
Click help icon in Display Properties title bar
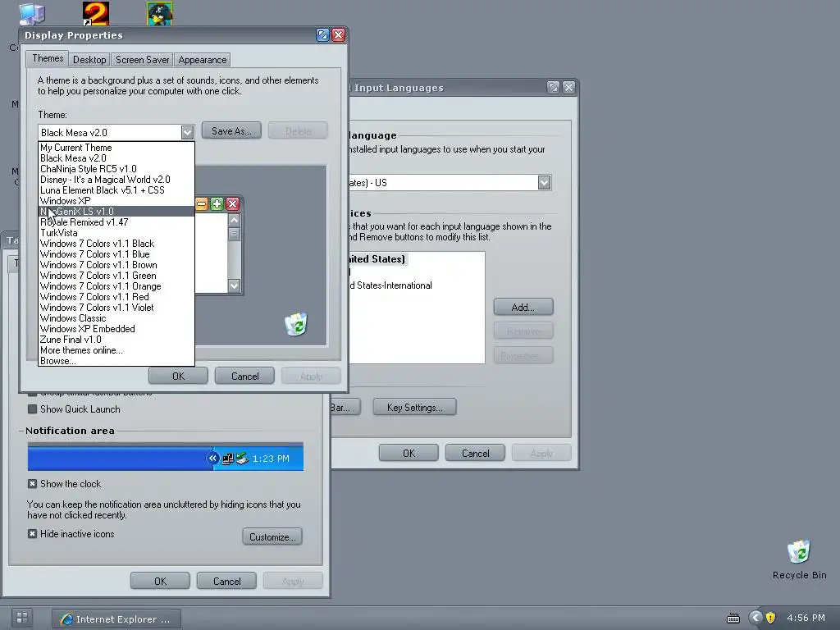coord(322,34)
